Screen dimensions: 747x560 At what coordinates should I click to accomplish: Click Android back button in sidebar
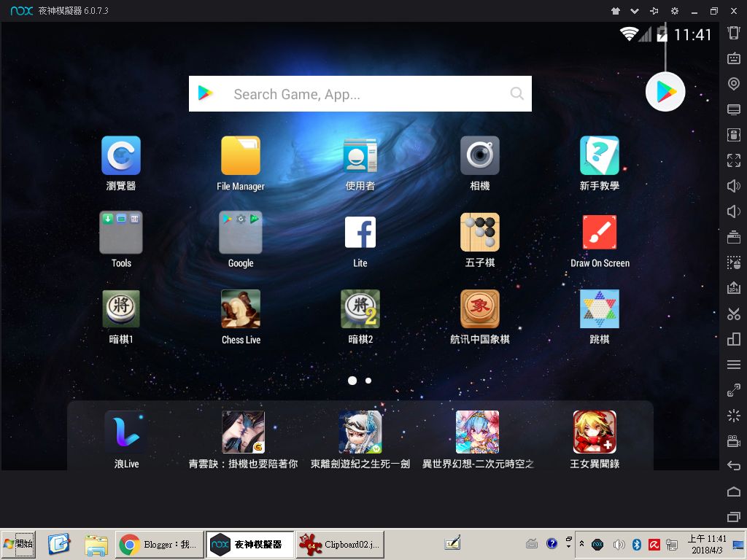coord(734,466)
